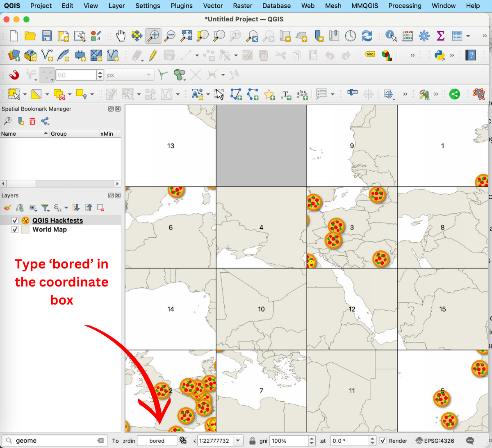
Task: Click the Refresh map icon
Action: pos(367,36)
